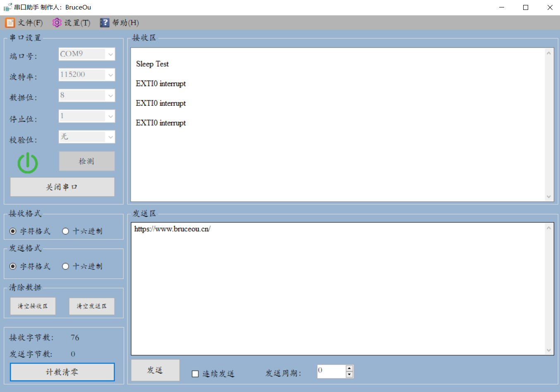Viewport: 560px width, 392px height.
Task: Click the 接收字节数 value 76
Action: (x=75, y=337)
